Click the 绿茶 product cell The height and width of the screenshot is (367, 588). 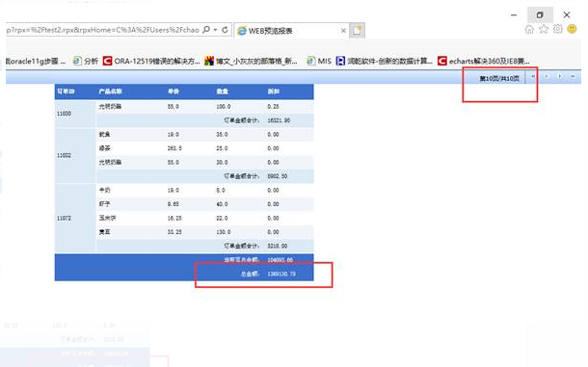tap(105, 148)
